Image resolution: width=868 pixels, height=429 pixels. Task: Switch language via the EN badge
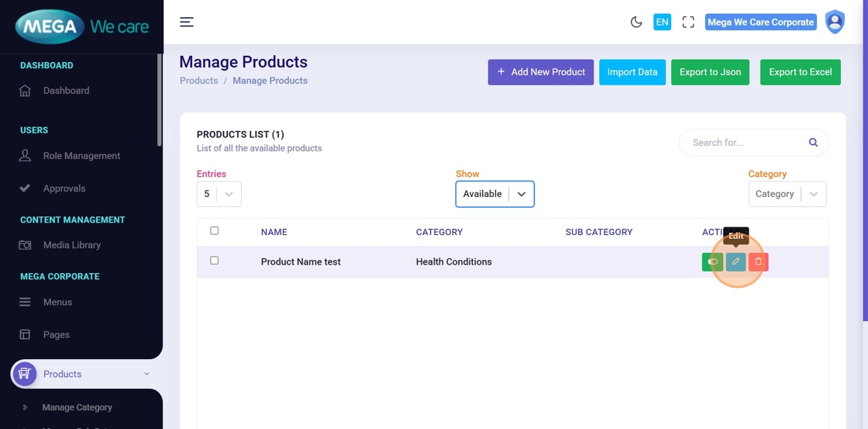coord(662,22)
